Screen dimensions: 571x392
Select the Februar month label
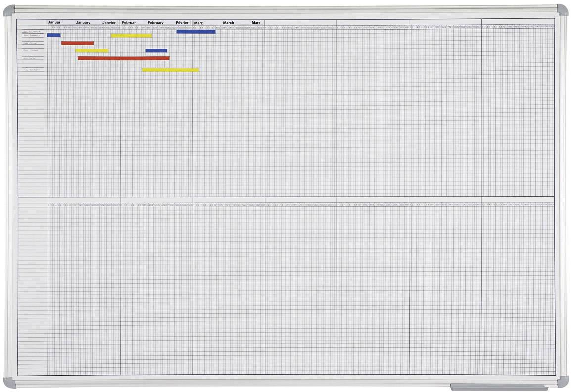click(x=129, y=23)
